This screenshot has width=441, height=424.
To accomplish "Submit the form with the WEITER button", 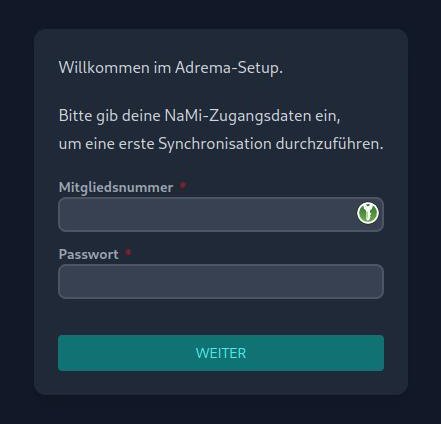I will coord(221,353).
